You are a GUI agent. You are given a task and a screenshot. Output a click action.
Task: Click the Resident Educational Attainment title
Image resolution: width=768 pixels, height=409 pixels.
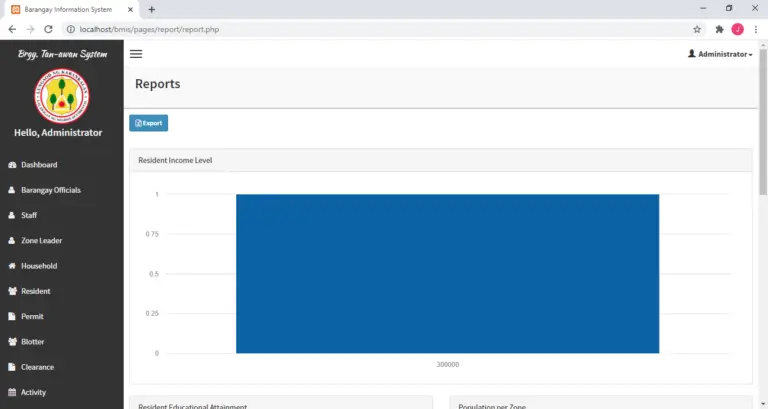(x=192, y=406)
